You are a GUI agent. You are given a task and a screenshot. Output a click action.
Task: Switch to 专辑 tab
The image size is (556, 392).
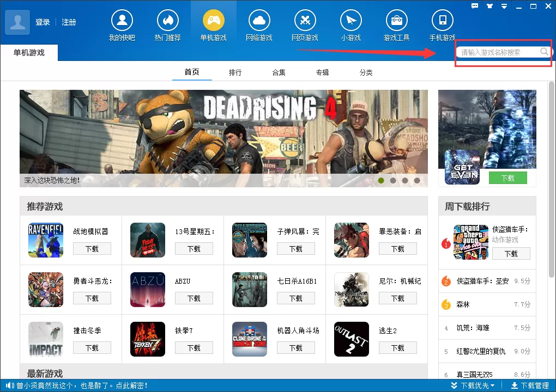coord(322,72)
